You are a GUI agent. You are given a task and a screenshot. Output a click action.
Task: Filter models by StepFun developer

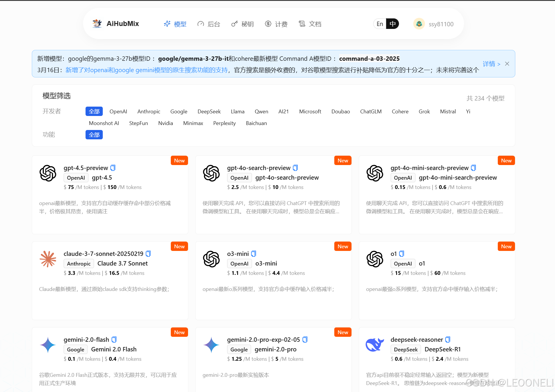click(x=138, y=123)
